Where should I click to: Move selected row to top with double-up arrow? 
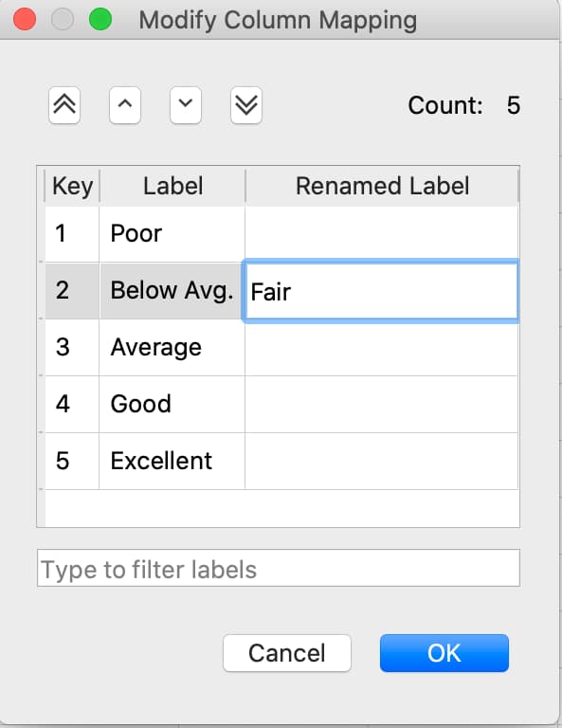point(64,105)
